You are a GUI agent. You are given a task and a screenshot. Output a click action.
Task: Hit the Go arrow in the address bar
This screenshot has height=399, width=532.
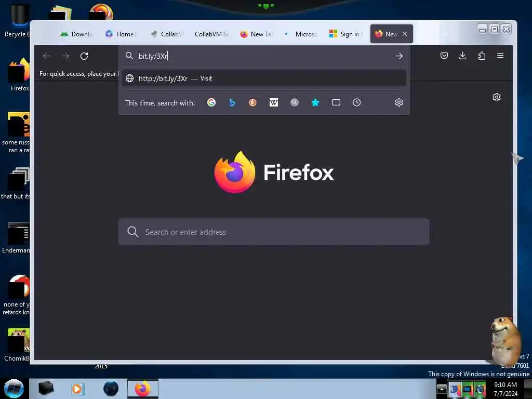398,56
